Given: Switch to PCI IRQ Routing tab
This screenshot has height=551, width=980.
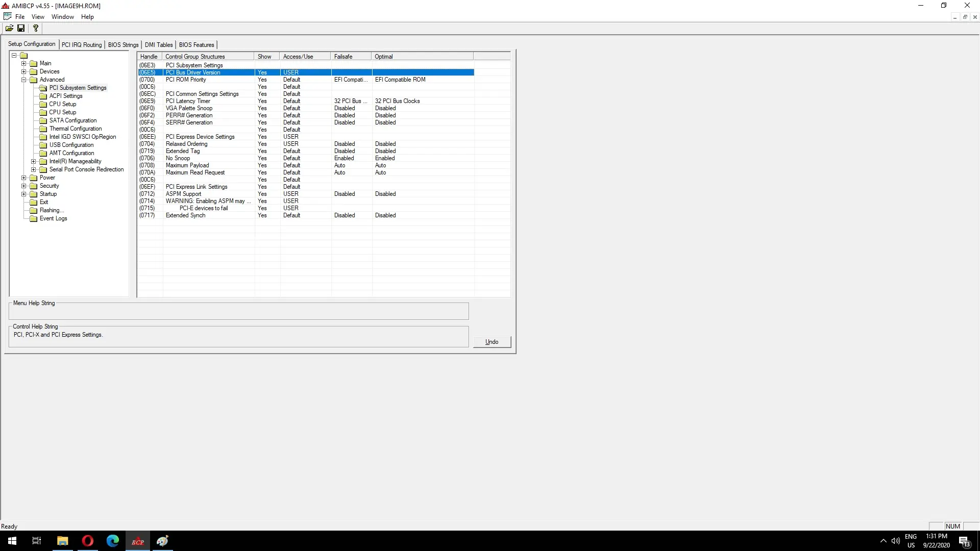Looking at the screenshot, I should (82, 45).
